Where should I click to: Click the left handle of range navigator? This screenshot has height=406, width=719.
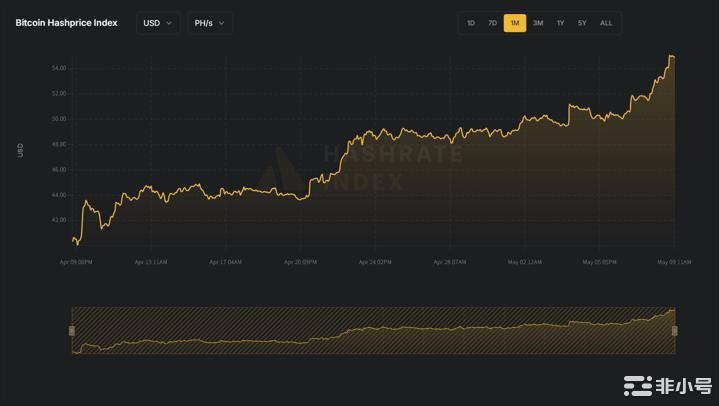(72, 331)
